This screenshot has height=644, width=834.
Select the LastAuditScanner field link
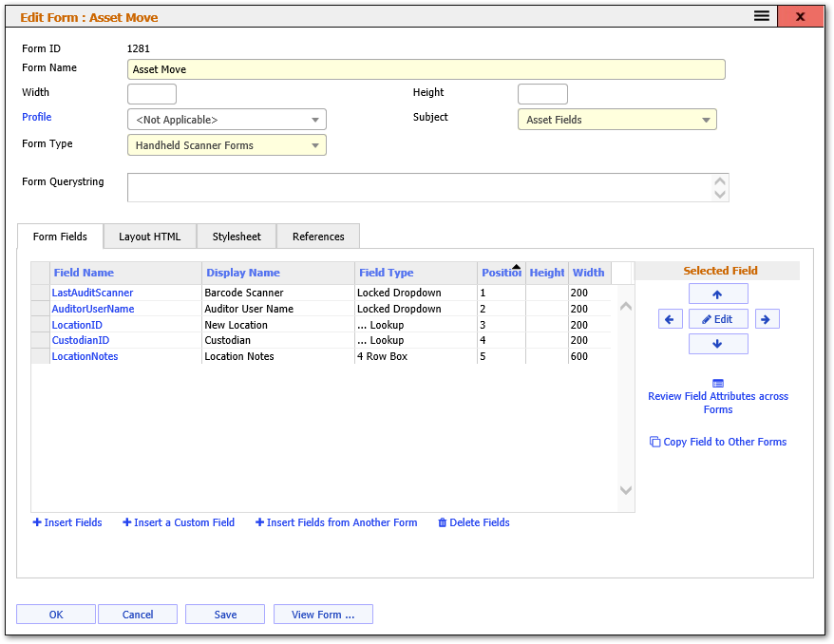(x=92, y=293)
